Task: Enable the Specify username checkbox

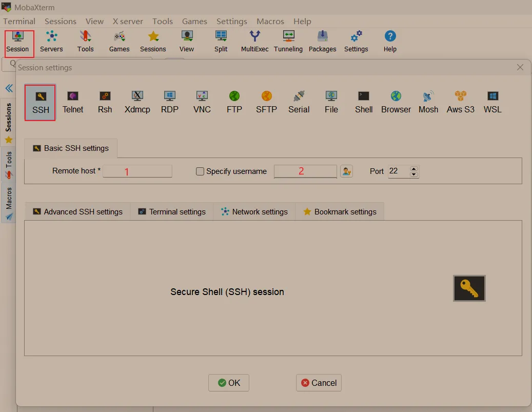Action: pyautogui.click(x=200, y=171)
